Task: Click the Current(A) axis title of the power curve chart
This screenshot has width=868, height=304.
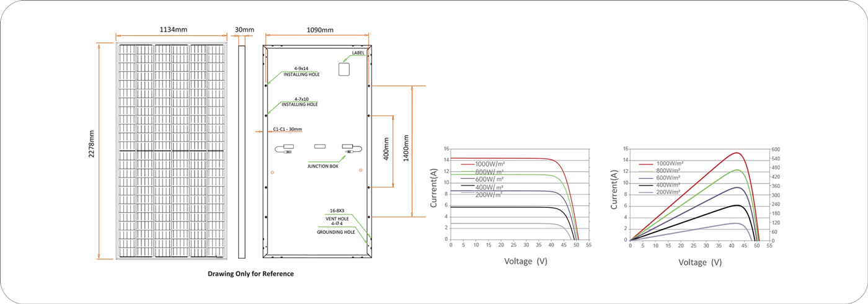Action: (x=614, y=190)
